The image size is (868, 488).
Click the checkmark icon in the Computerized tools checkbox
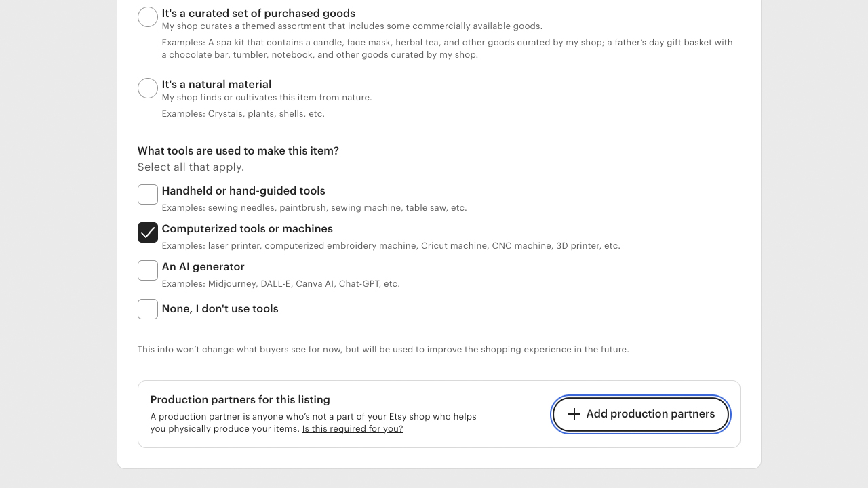coord(147,232)
